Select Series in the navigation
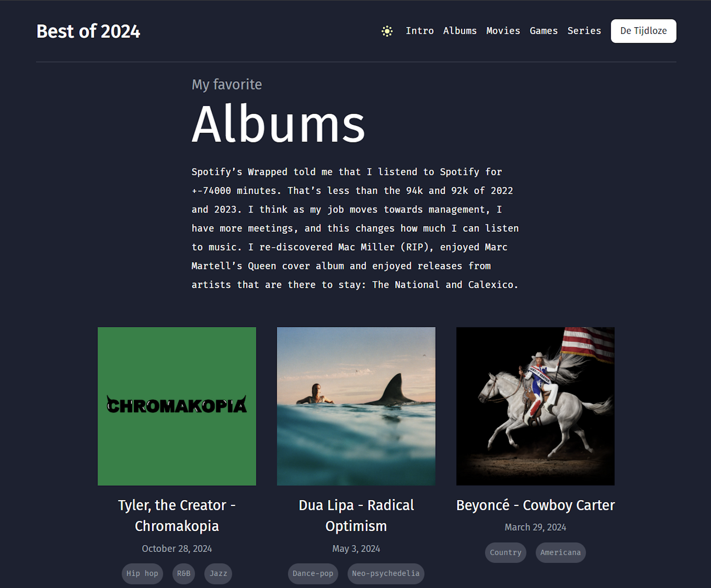Screen dimensions: 711x588 pos(584,31)
